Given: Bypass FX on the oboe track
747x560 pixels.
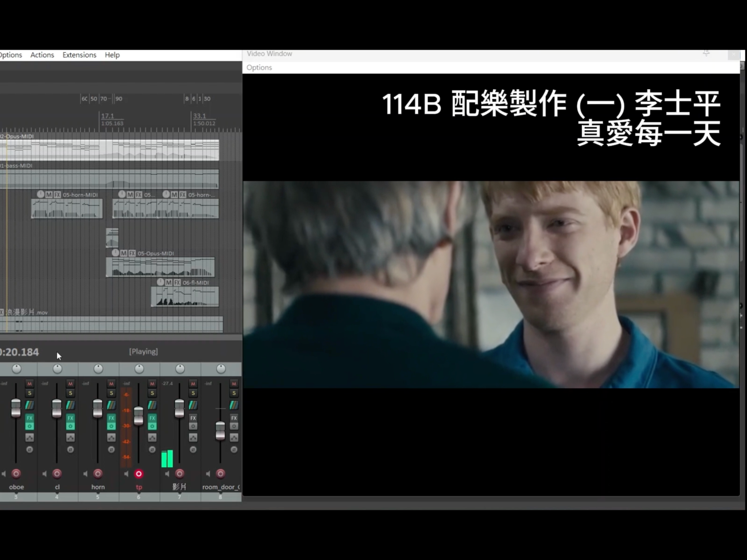Looking at the screenshot, I should [30, 426].
